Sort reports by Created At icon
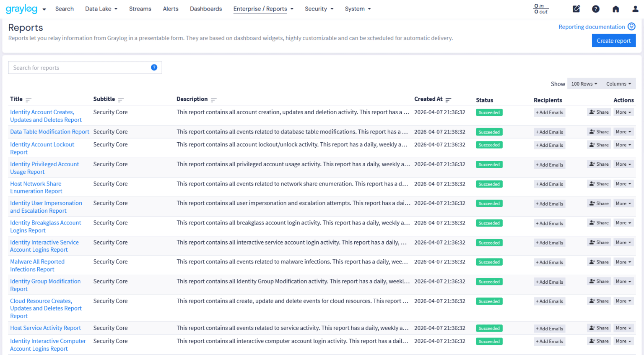The height and width of the screenshot is (355, 644). coord(448,100)
